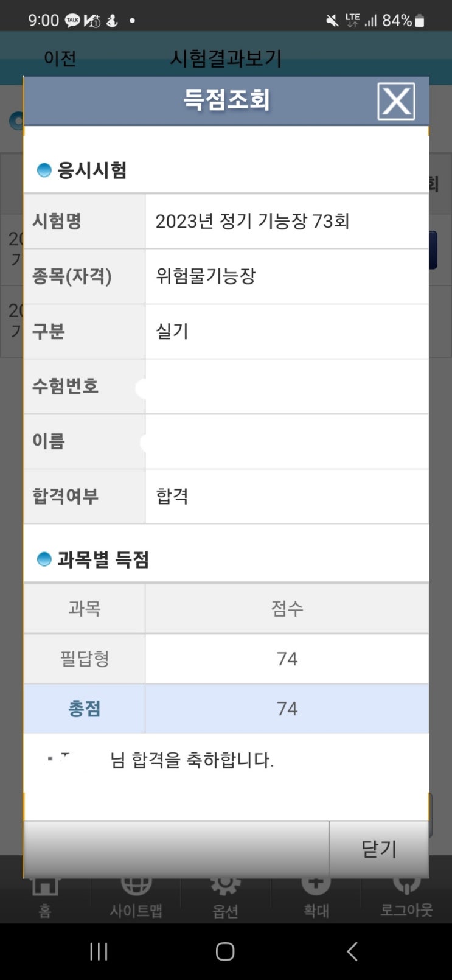Viewport: 452px width, 980px height.
Task: Tap the 필답형 subject cell
Action: [x=85, y=659]
